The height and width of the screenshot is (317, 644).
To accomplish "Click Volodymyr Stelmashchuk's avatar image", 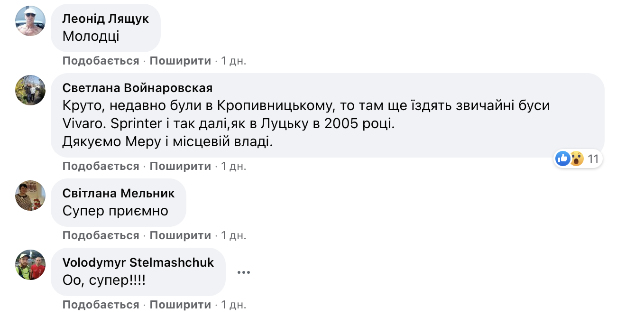I will (30, 265).
